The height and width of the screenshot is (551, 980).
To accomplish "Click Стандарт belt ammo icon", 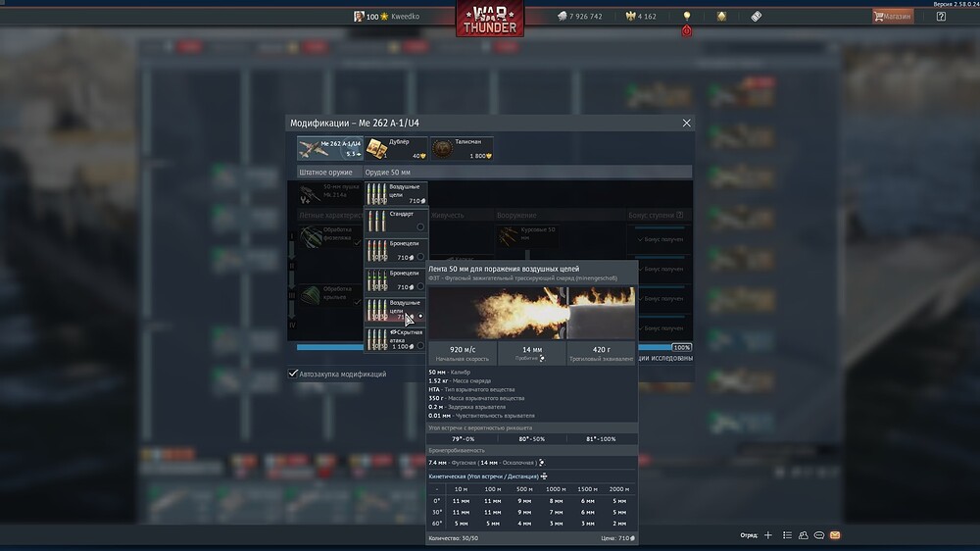I will pyautogui.click(x=377, y=221).
